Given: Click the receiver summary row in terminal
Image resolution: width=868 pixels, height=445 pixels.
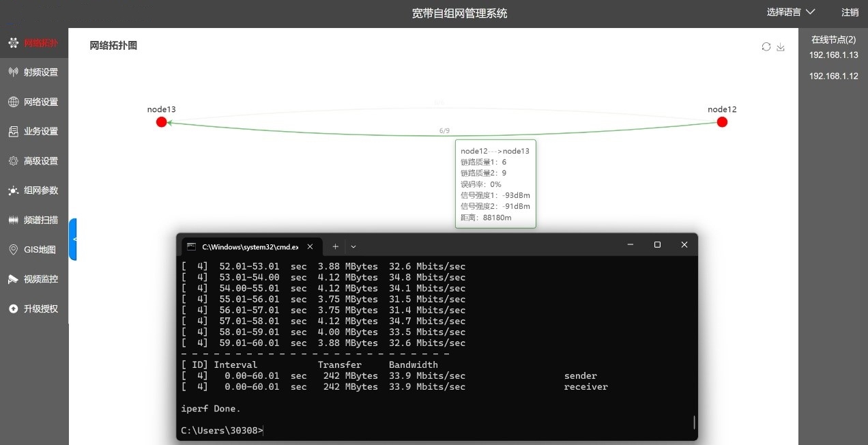Looking at the screenshot, I should (394, 387).
